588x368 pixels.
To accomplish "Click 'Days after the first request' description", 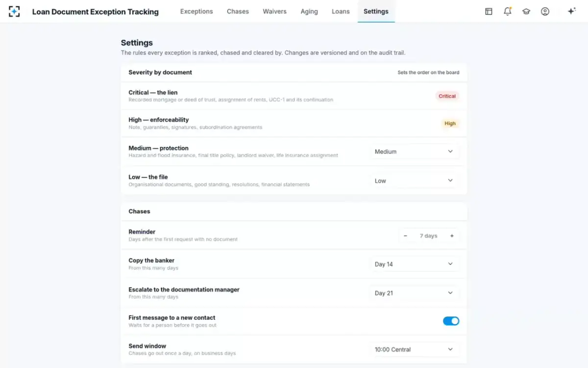I will coord(183,239).
